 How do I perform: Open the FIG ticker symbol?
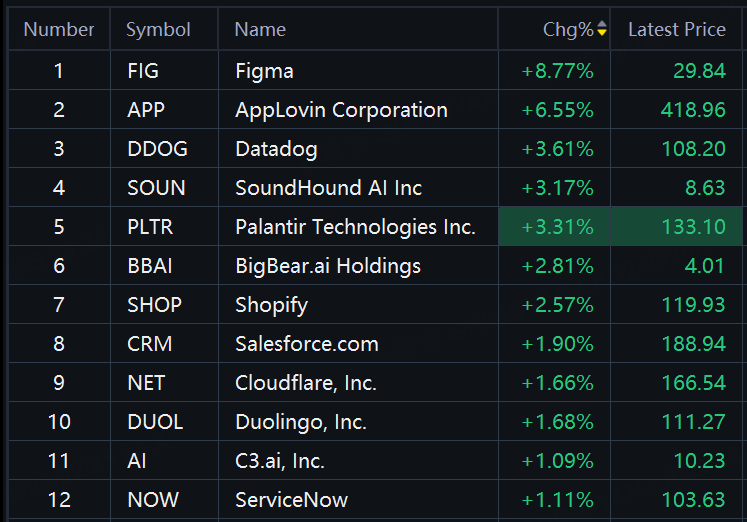tap(143, 71)
